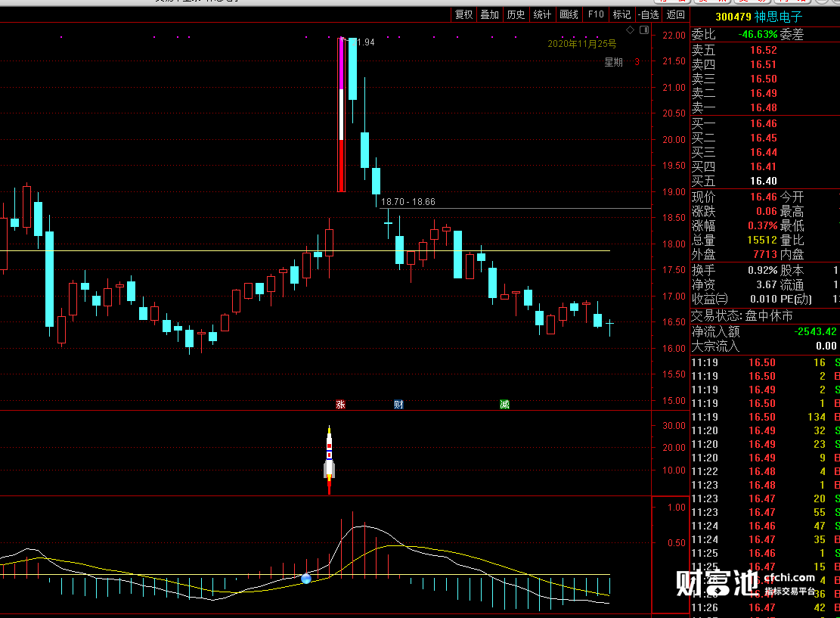Open the 统计 statistics menu

point(542,14)
